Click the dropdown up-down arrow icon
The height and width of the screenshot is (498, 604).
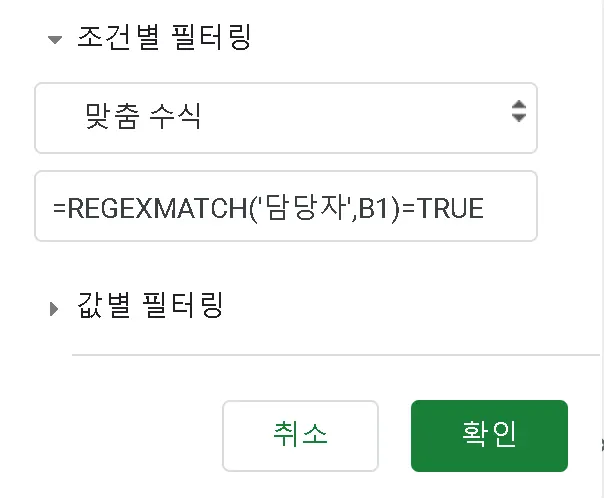click(518, 111)
